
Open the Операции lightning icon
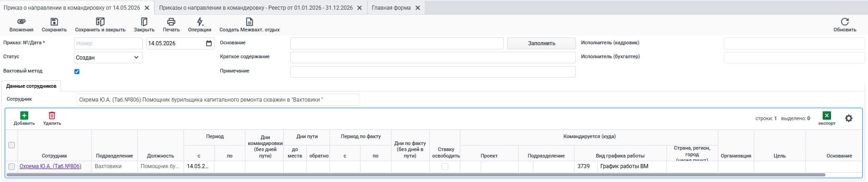coord(200,22)
